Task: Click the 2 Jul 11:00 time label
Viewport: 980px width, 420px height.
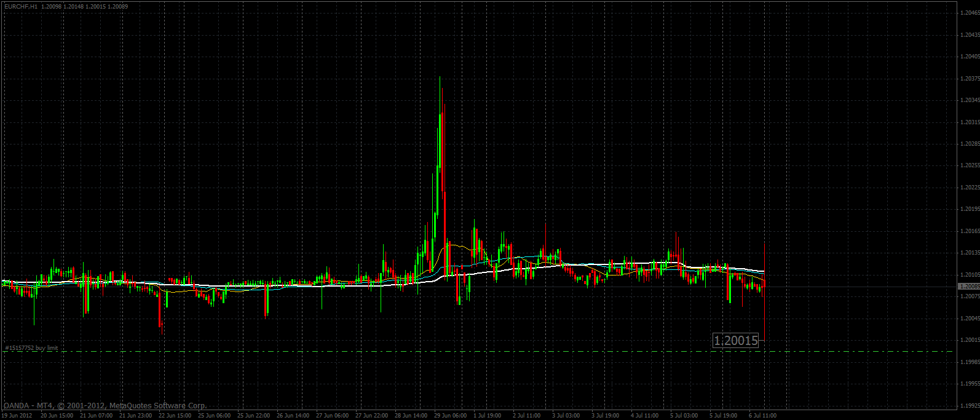Action: (526, 416)
